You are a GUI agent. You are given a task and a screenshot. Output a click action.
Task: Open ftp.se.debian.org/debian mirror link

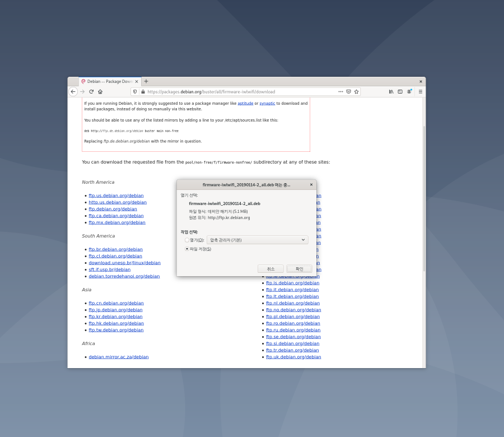point(293,337)
